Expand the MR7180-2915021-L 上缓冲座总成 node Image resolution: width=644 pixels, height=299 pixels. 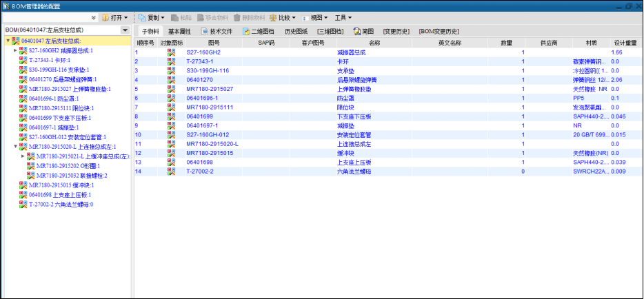[x=23, y=156]
